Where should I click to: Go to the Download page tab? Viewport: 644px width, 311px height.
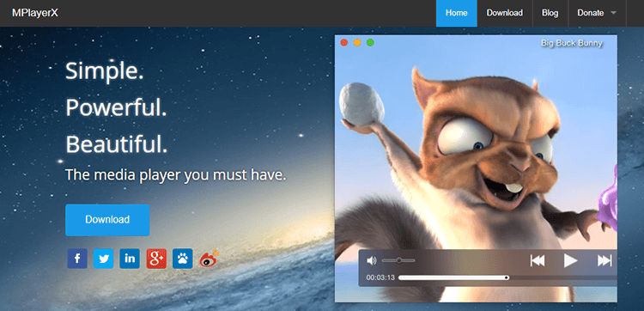[x=505, y=13]
